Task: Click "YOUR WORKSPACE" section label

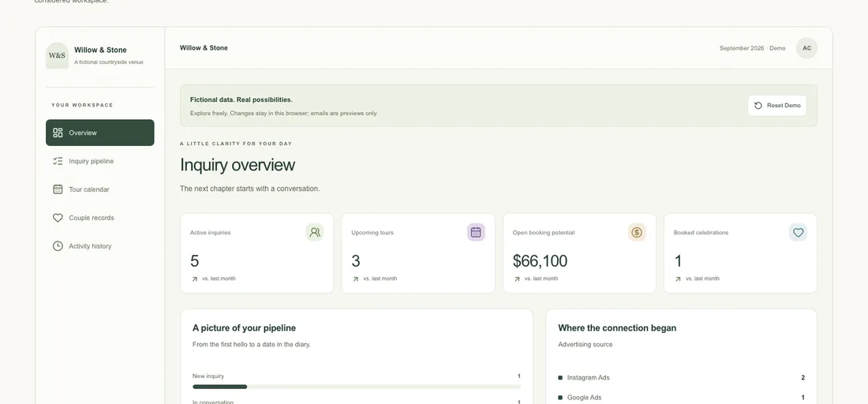Action: (x=82, y=105)
